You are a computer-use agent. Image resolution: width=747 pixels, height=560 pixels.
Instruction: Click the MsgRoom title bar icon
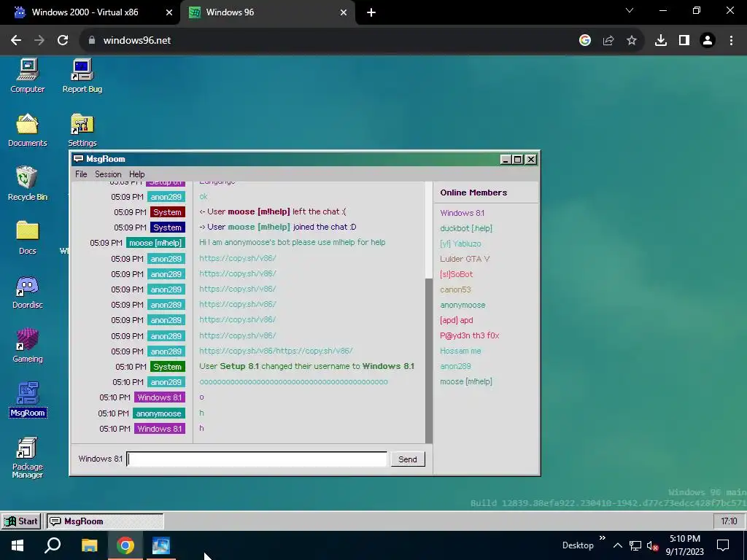[79, 158]
